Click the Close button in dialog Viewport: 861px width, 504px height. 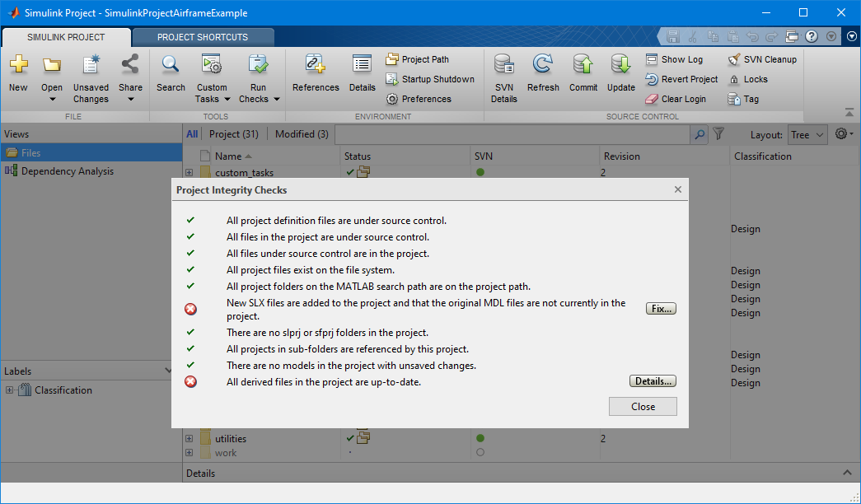click(643, 407)
